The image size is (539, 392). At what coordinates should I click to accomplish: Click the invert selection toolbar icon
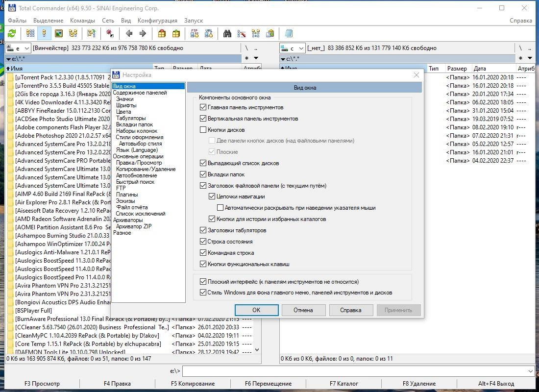pyautogui.click(x=92, y=33)
